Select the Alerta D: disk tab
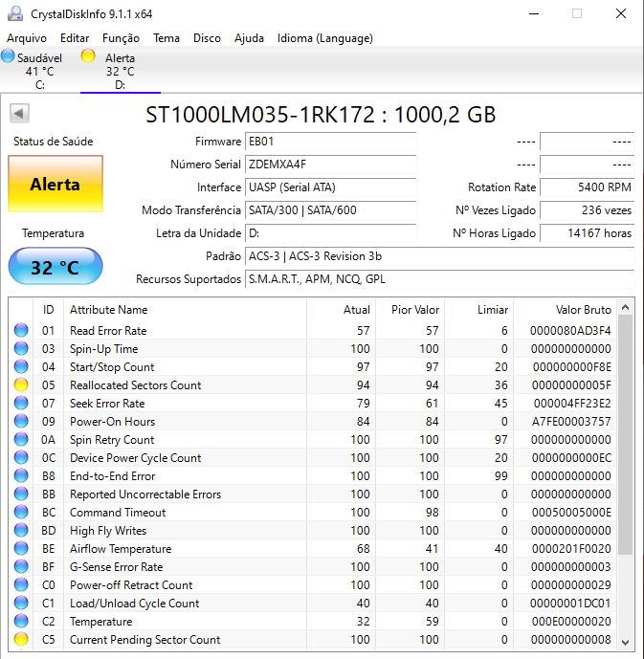The height and width of the screenshot is (659, 644). coord(121,71)
